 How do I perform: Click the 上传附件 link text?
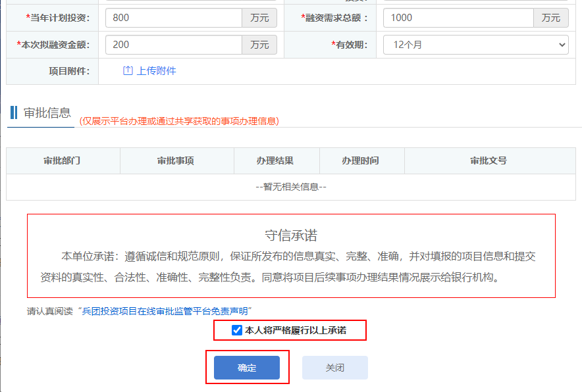tap(156, 71)
